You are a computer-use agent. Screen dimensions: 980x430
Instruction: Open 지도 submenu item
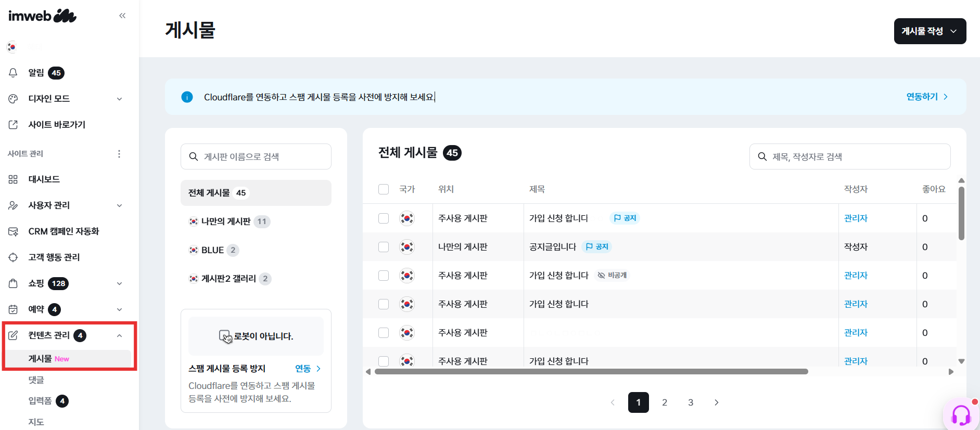[36, 422]
